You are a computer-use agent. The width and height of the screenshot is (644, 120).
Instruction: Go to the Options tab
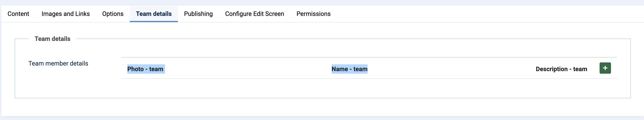[x=113, y=14]
